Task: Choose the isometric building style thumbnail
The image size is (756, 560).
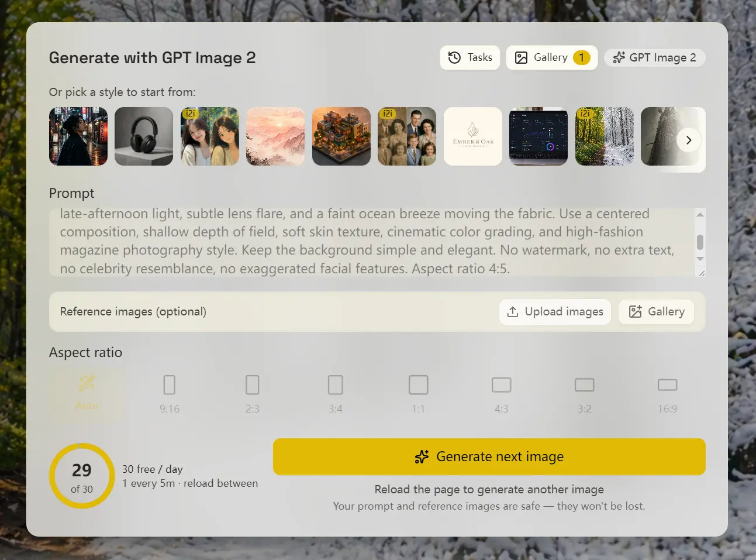Action: pyautogui.click(x=341, y=136)
